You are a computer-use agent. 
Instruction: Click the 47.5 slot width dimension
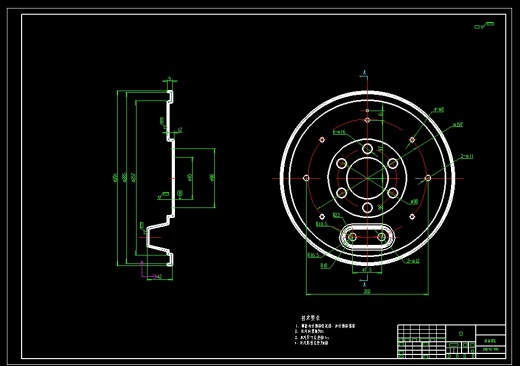click(x=366, y=270)
